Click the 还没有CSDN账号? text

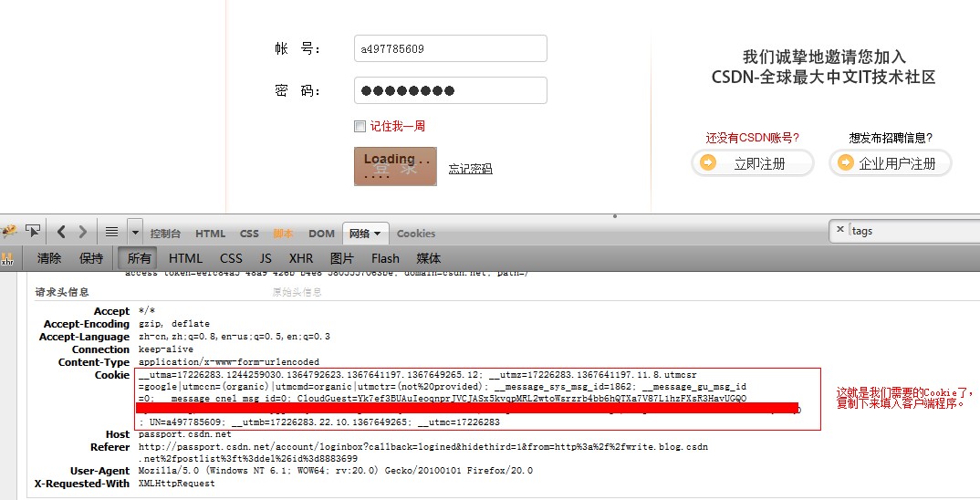[753, 138]
